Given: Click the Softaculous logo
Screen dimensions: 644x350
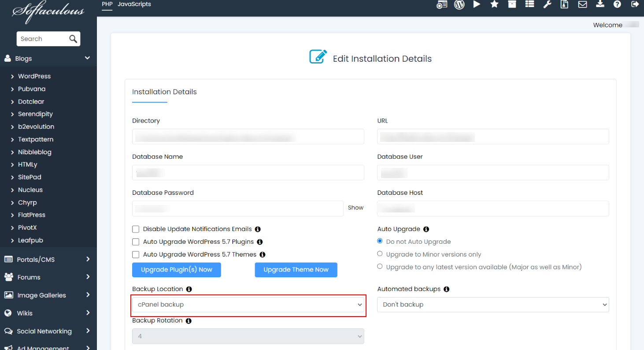Looking at the screenshot, I should tap(48, 11).
